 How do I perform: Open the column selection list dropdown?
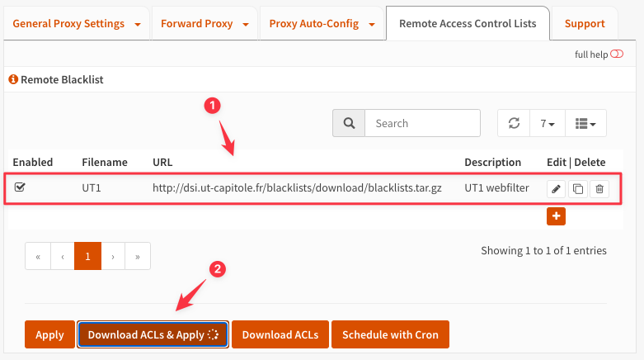click(x=585, y=123)
